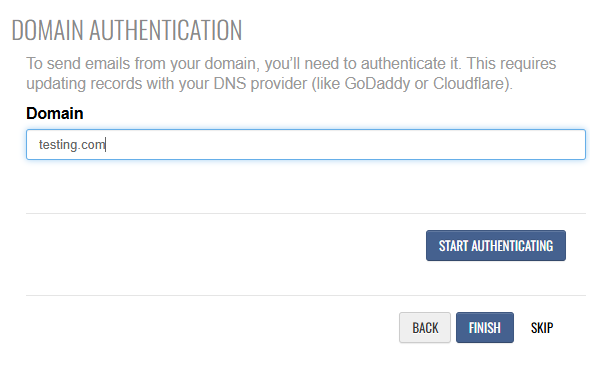Click the bold Domain field label
Screen dimensions: 590x388
point(55,113)
